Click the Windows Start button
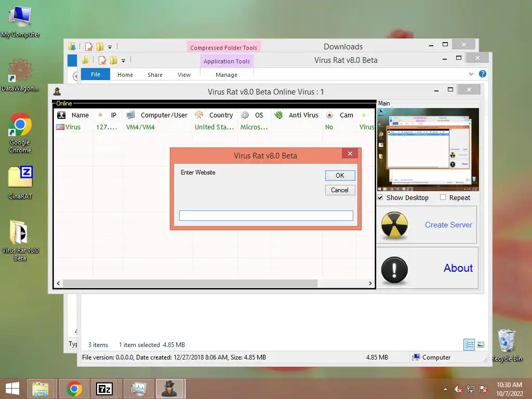Image resolution: width=532 pixels, height=399 pixels. [12, 389]
